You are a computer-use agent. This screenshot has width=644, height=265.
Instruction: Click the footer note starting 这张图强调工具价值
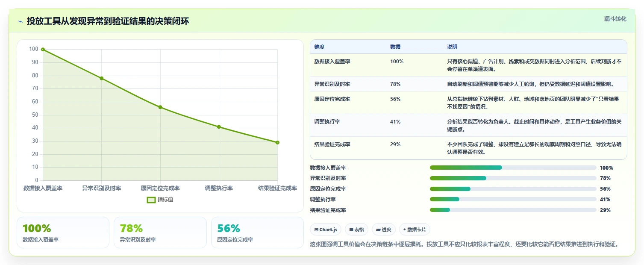tap(464, 244)
